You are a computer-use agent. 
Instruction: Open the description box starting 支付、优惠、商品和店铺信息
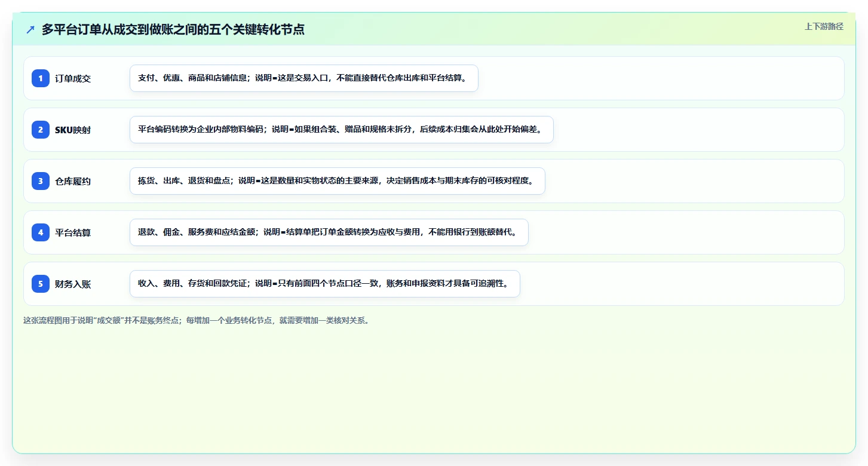click(x=304, y=78)
